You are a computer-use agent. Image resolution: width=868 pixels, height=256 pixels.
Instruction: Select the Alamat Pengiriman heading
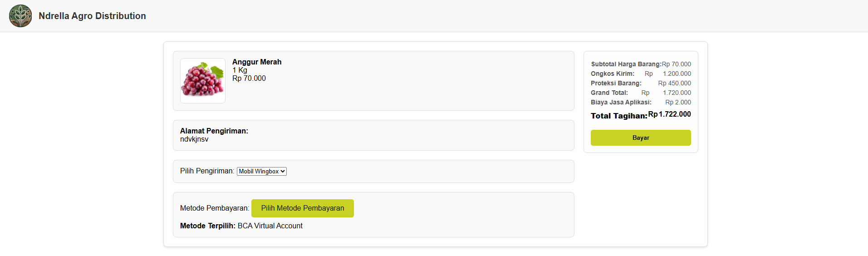tap(214, 131)
